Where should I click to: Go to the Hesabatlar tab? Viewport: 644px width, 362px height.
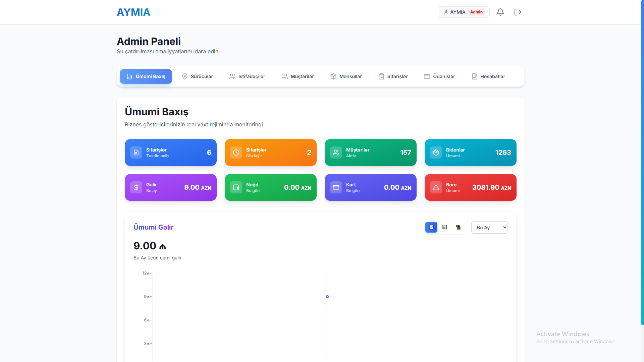(x=488, y=76)
